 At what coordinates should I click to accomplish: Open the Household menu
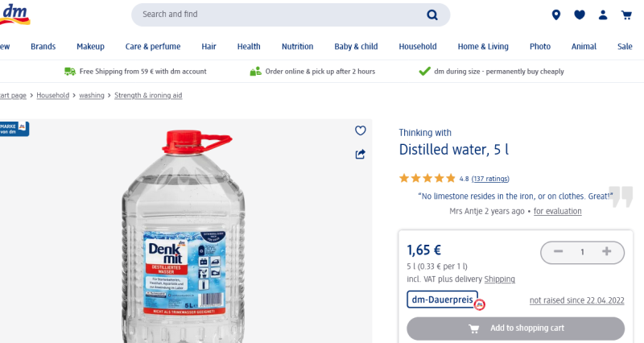417,47
